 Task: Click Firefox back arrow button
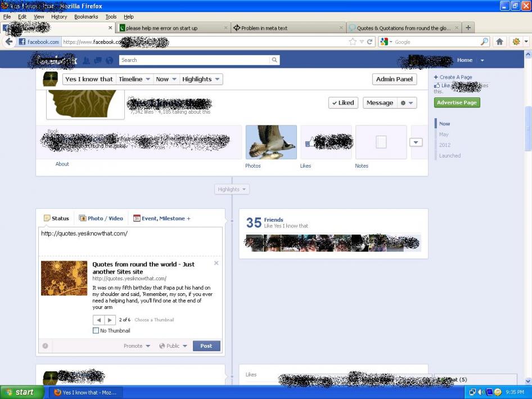[x=9, y=42]
